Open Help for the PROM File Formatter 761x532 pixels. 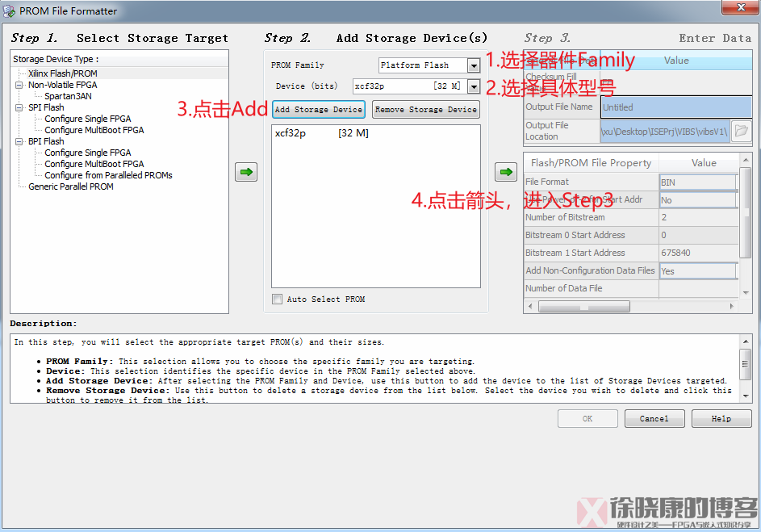721,418
